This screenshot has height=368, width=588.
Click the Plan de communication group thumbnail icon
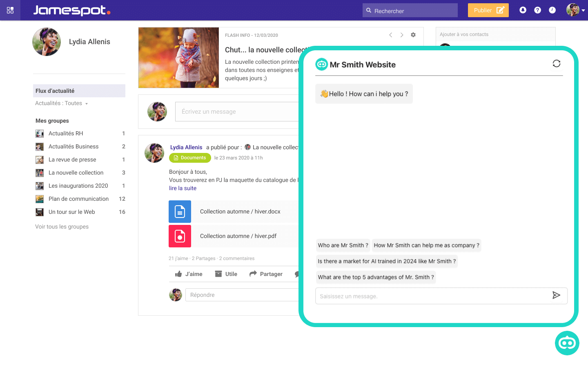coord(40,199)
